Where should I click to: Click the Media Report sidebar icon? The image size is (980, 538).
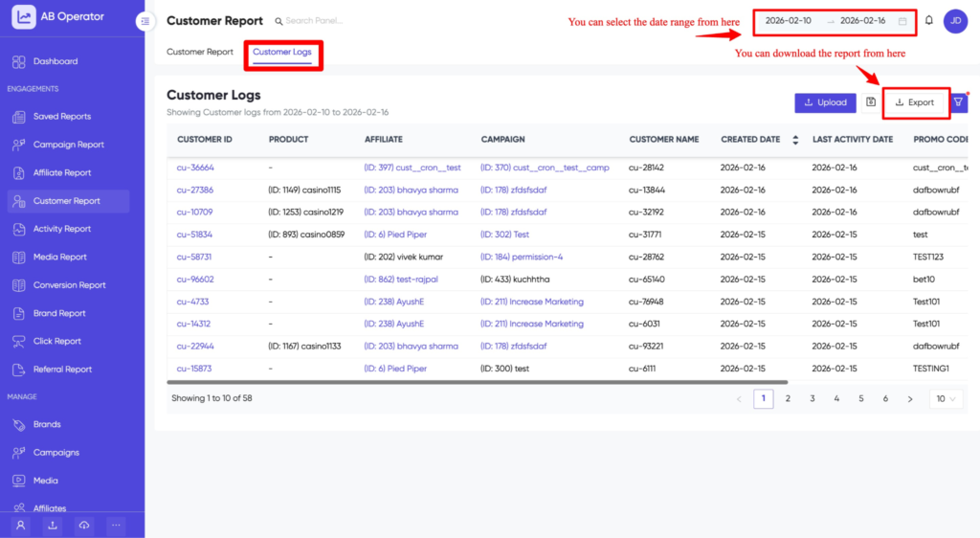(x=19, y=257)
